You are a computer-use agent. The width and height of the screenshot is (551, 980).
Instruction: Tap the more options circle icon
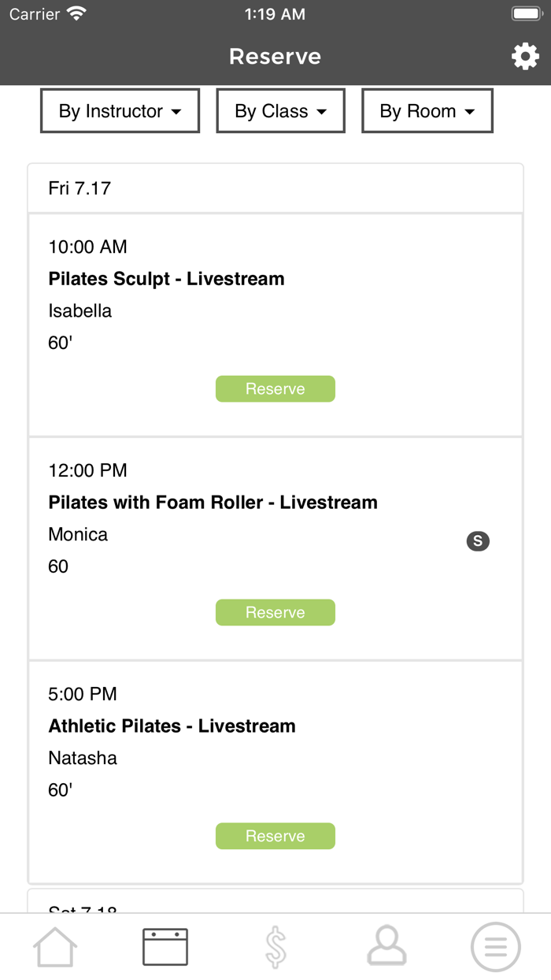pyautogui.click(x=495, y=947)
